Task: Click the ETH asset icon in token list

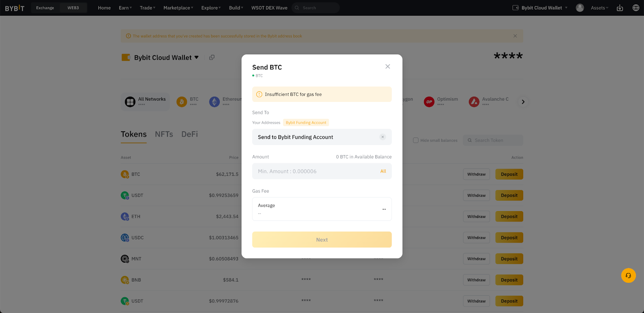Action: pos(125,217)
